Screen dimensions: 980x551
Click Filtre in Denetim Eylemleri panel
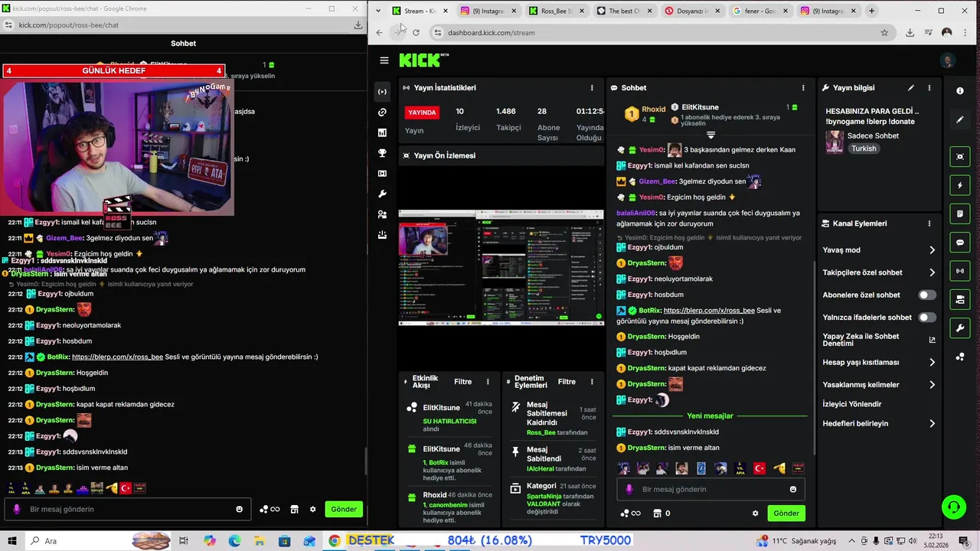(567, 382)
